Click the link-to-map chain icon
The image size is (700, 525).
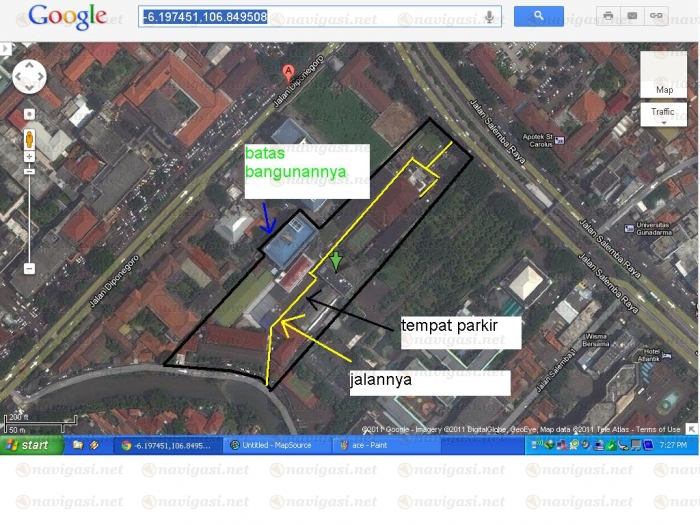point(656,16)
